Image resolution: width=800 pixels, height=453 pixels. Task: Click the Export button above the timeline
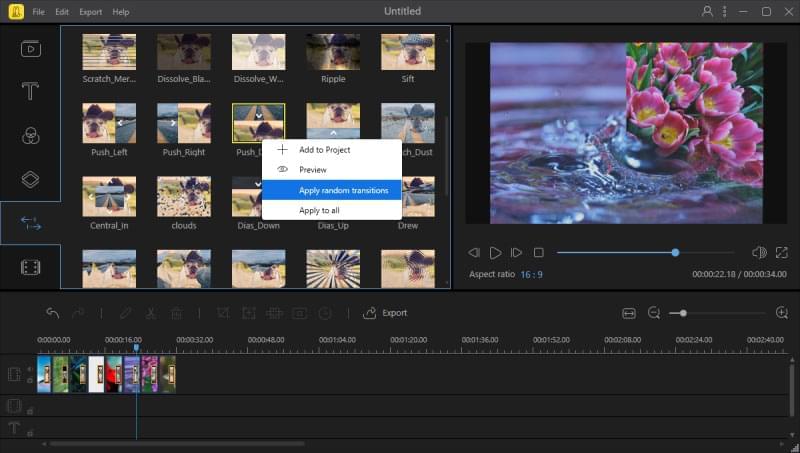(x=385, y=313)
